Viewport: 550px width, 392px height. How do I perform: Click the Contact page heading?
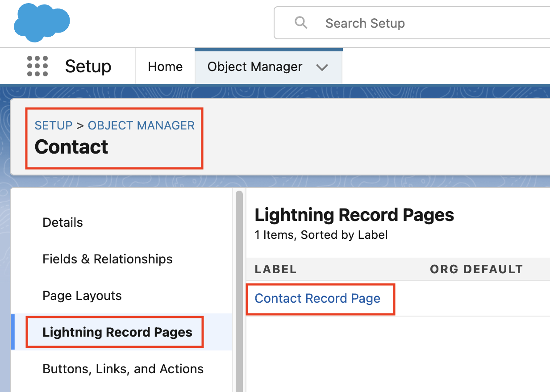click(x=71, y=147)
